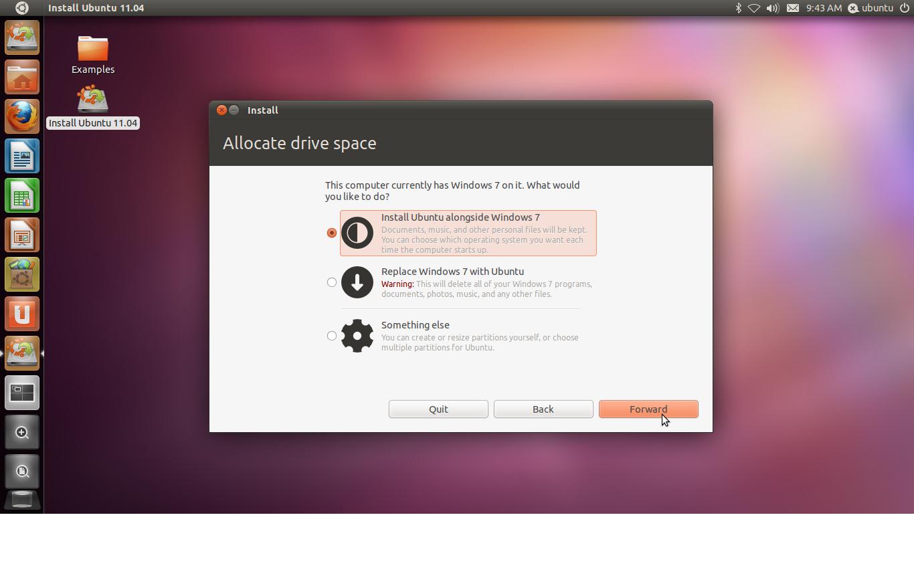914x588 pixels.
Task: Open the messaging envelope menu
Action: tap(792, 8)
